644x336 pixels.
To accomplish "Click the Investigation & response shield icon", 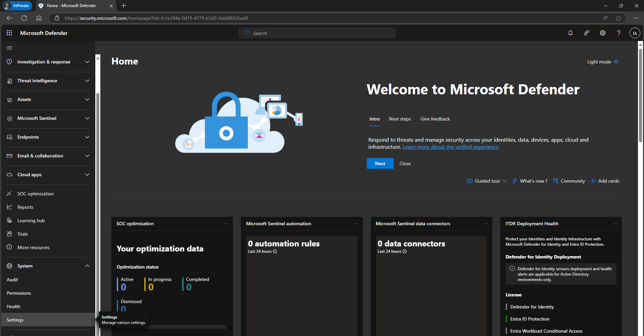I will coord(9,62).
